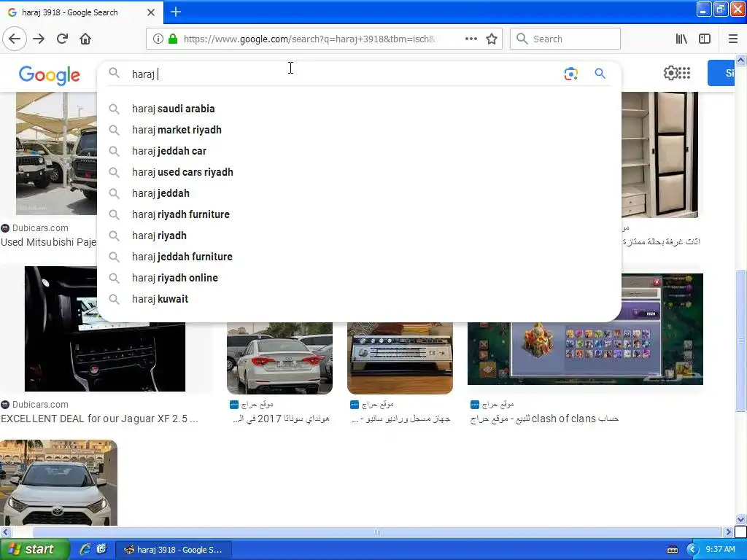Image resolution: width=747 pixels, height=560 pixels.
Task: Open the Google apps grid
Action: [684, 73]
